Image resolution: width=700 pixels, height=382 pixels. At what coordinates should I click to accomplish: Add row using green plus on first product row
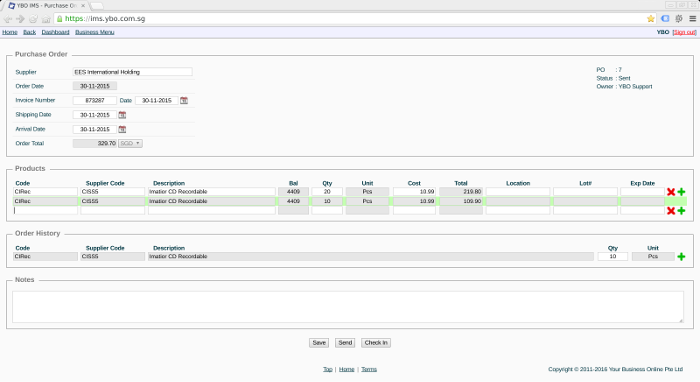click(x=681, y=192)
